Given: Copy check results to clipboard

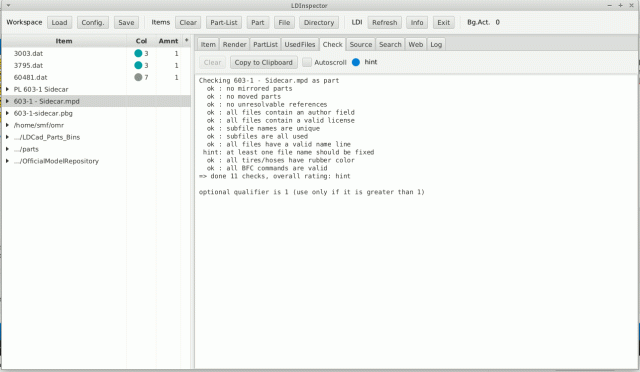Looking at the screenshot, I should coord(264,62).
